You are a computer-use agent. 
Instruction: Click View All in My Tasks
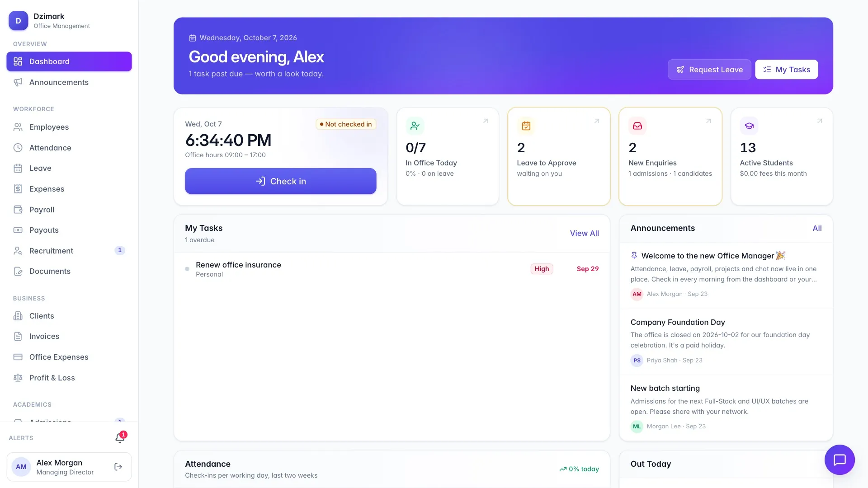coord(584,233)
